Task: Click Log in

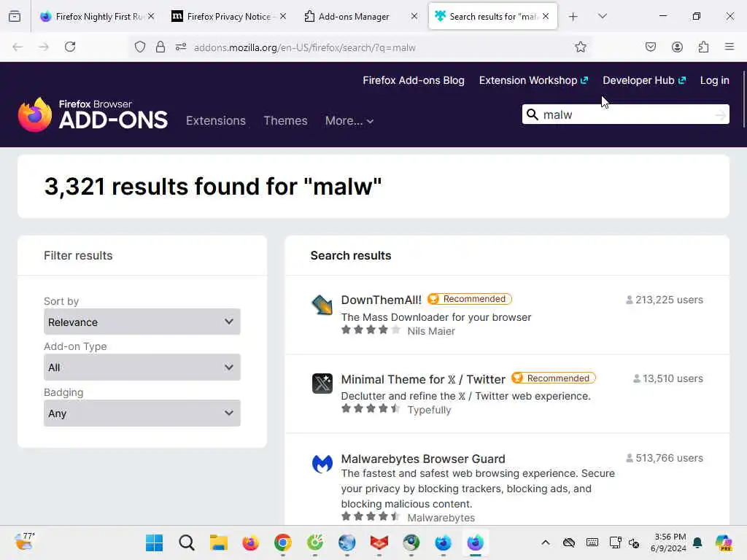Action: [715, 80]
